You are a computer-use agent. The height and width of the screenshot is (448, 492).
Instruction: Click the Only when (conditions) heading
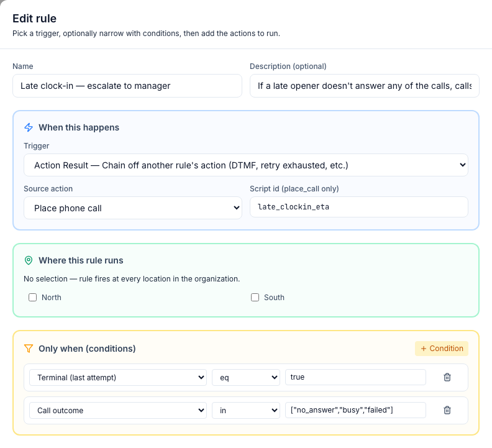click(87, 349)
